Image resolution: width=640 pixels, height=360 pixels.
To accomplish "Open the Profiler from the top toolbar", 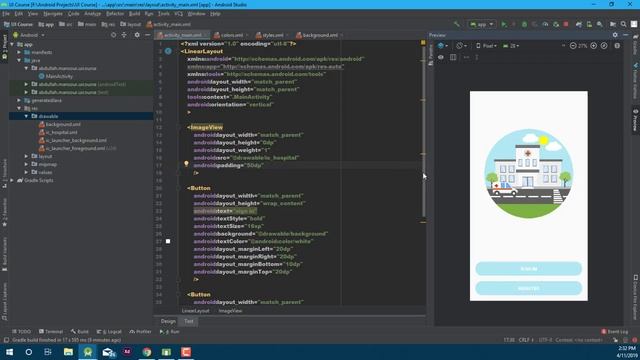I will [545, 24].
